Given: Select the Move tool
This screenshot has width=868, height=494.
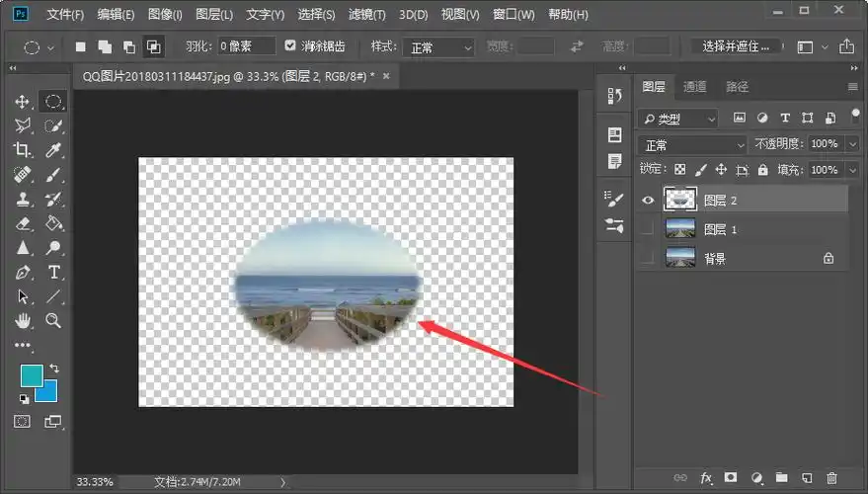Looking at the screenshot, I should [22, 102].
